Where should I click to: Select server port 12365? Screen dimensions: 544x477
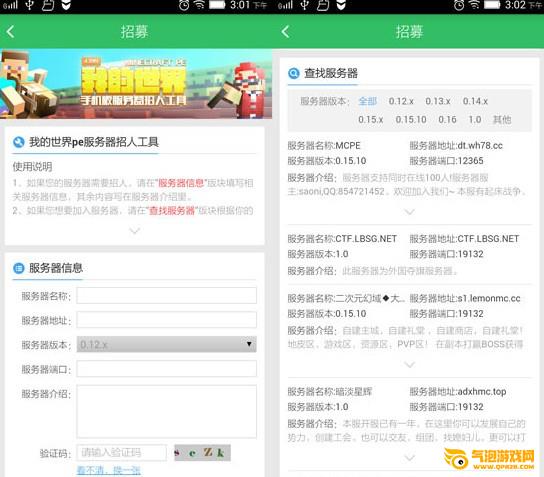pos(470,161)
